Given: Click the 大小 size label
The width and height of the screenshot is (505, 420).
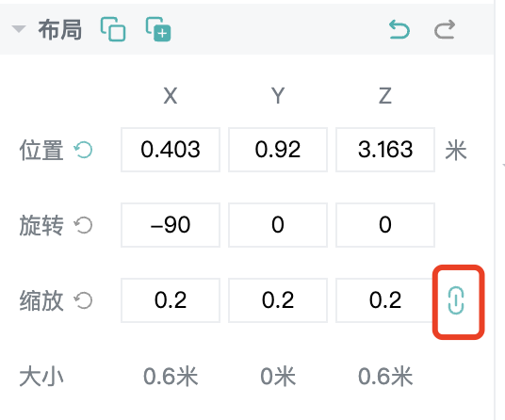Looking at the screenshot, I should (x=41, y=376).
